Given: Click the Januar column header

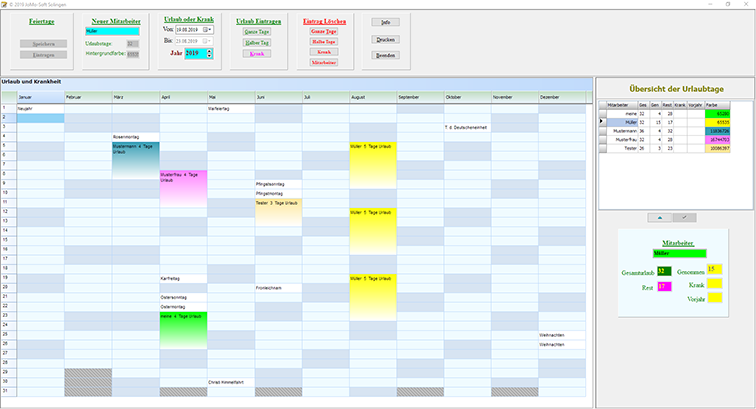Looking at the screenshot, I should (x=40, y=96).
